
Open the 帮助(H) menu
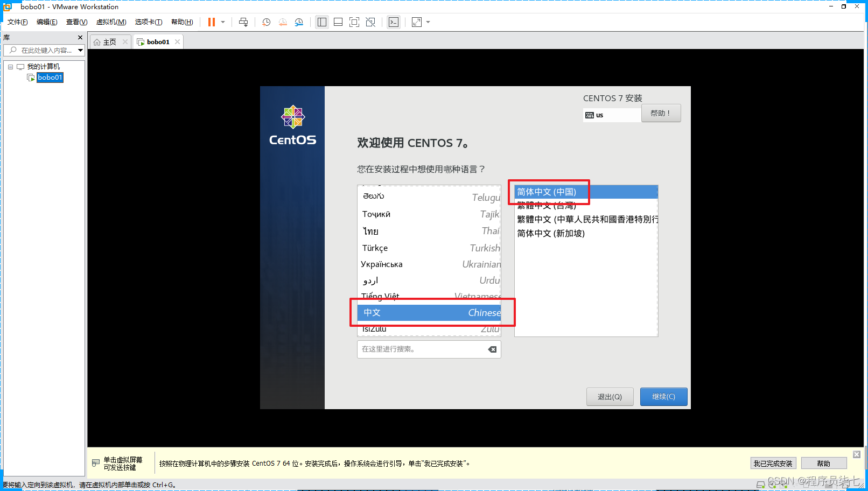[x=182, y=22]
